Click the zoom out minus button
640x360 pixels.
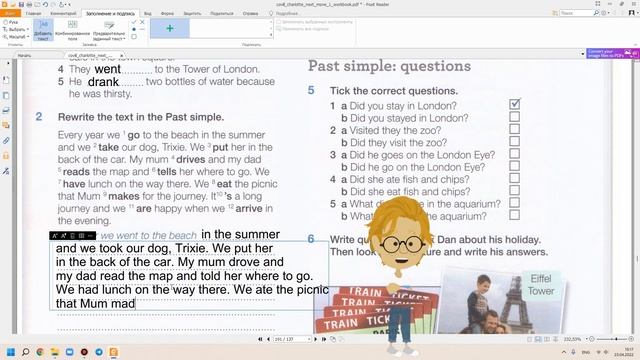592,339
